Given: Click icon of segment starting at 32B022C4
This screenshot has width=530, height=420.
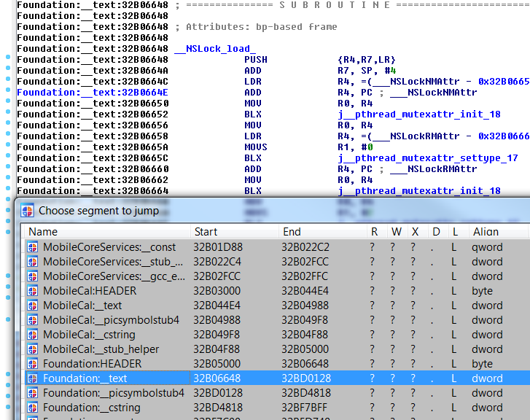Looking at the screenshot, I should pyautogui.click(x=33, y=262).
